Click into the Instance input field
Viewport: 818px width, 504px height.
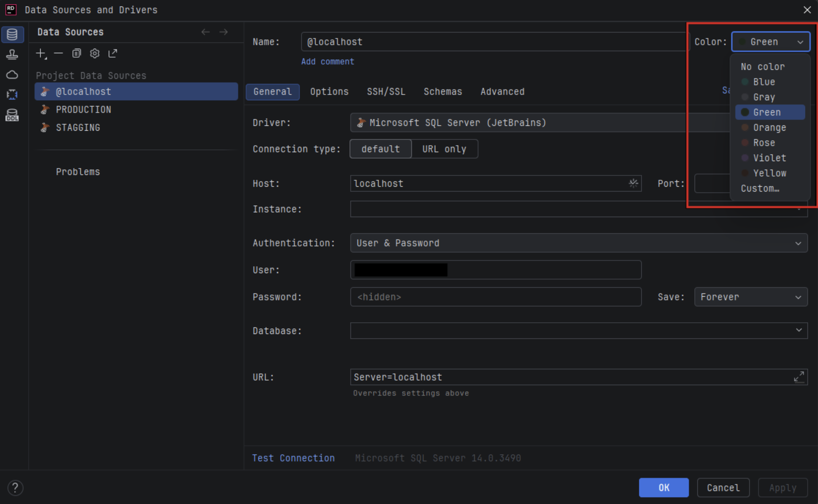coord(579,209)
